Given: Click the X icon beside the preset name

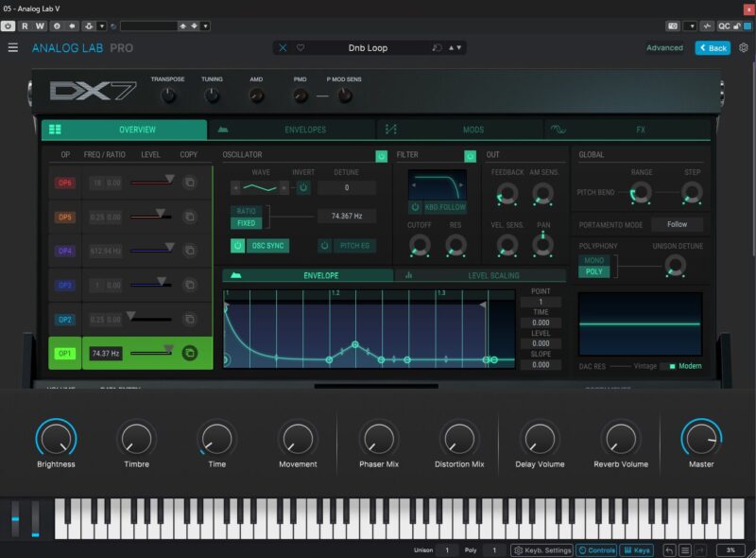Looking at the screenshot, I should pos(283,48).
